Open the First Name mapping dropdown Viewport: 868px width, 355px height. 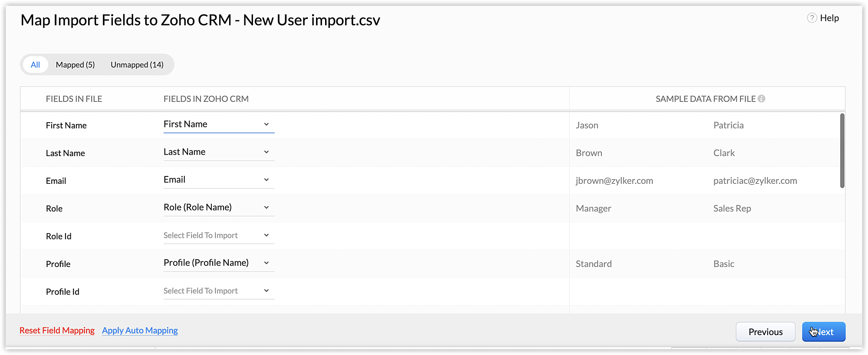click(219, 124)
